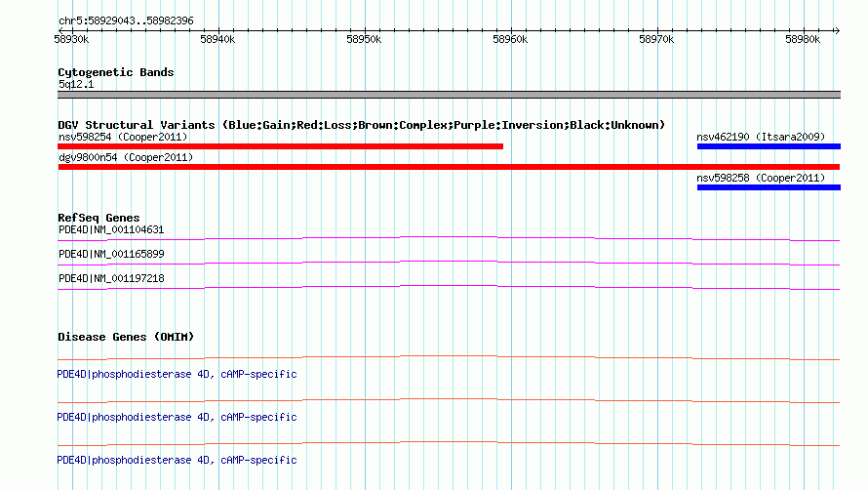This screenshot has width=868, height=490.
Task: Click the magenta line under PDE4D|NM_001165899
Action: point(449,263)
